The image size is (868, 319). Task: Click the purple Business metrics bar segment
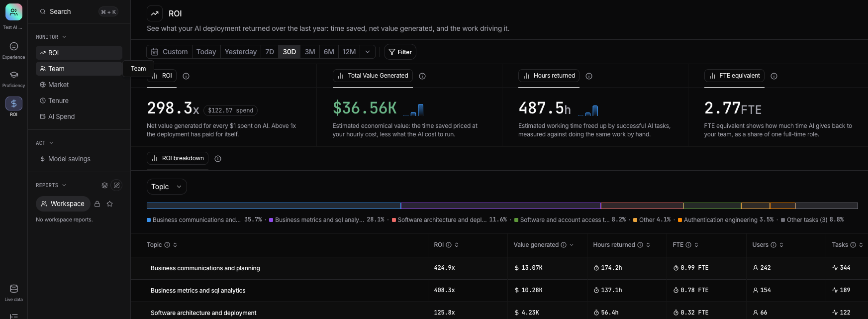[x=501, y=206]
